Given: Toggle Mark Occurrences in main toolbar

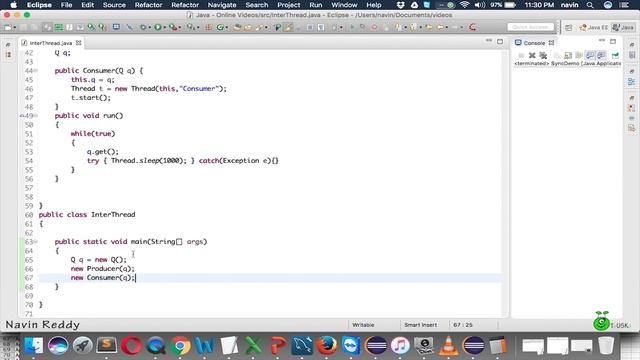Looking at the screenshot, I should [289, 27].
